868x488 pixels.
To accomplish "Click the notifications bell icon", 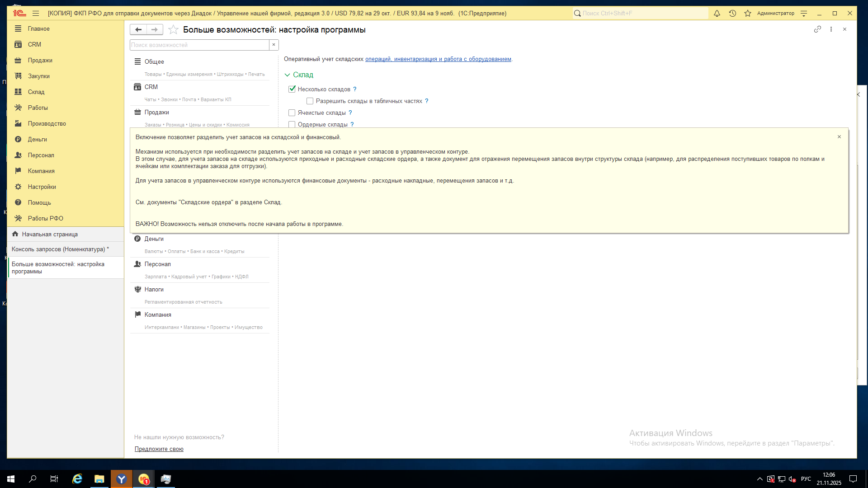I will [x=717, y=14].
